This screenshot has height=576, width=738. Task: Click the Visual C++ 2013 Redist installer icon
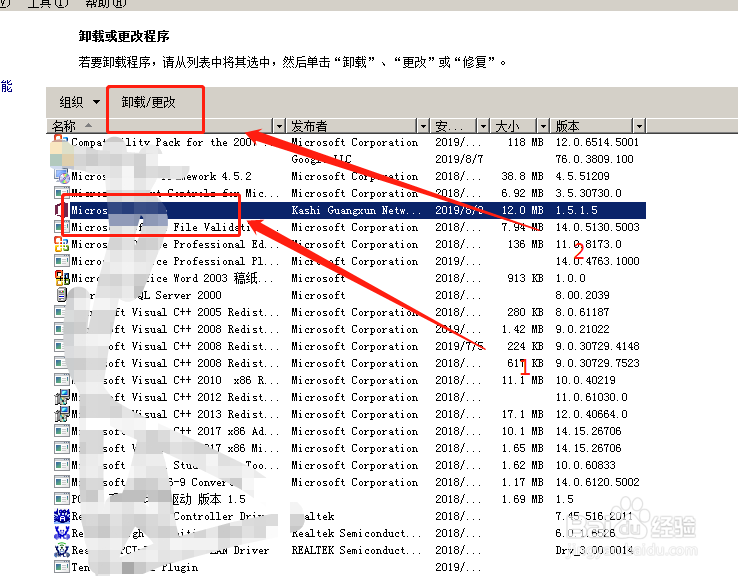coord(62,414)
